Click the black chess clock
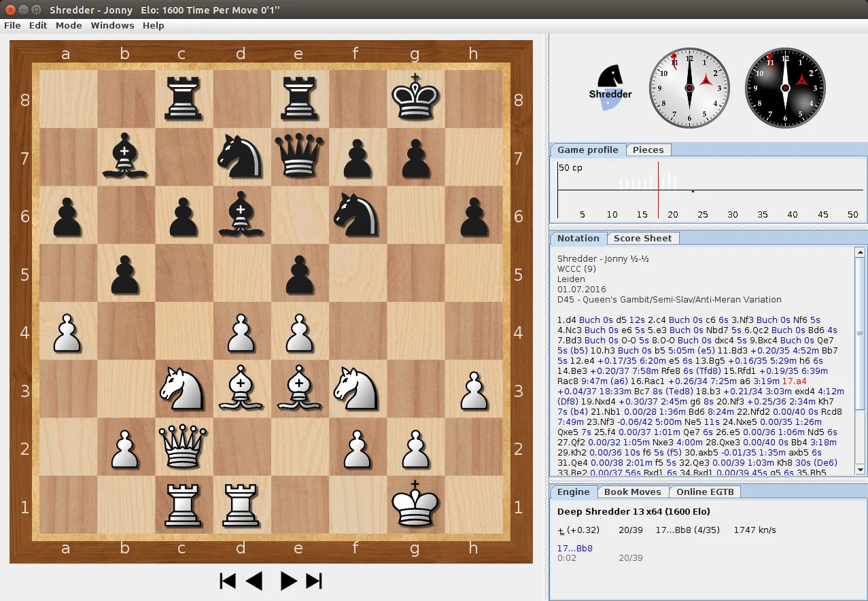The width and height of the screenshot is (868, 601). click(x=785, y=87)
